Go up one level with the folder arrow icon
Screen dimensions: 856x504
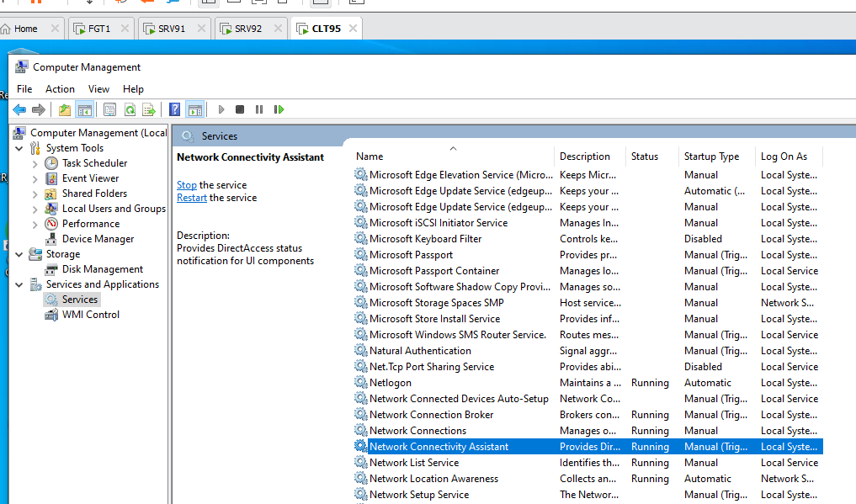pyautogui.click(x=65, y=109)
